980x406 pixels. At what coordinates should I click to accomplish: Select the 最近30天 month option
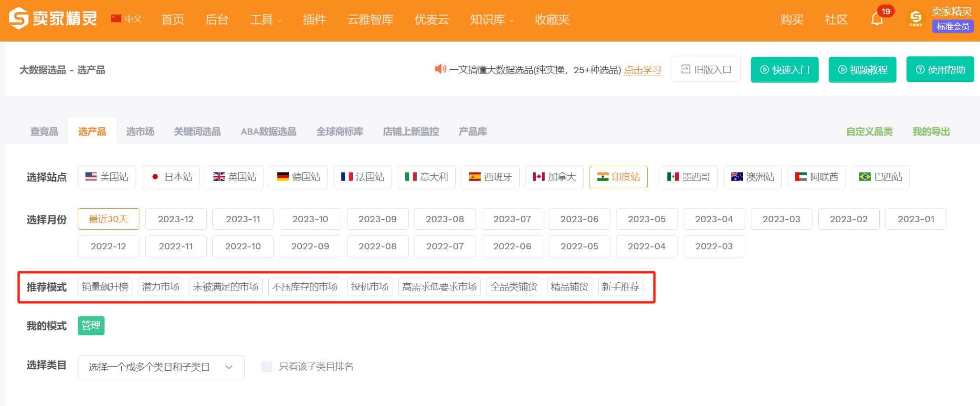(x=108, y=219)
